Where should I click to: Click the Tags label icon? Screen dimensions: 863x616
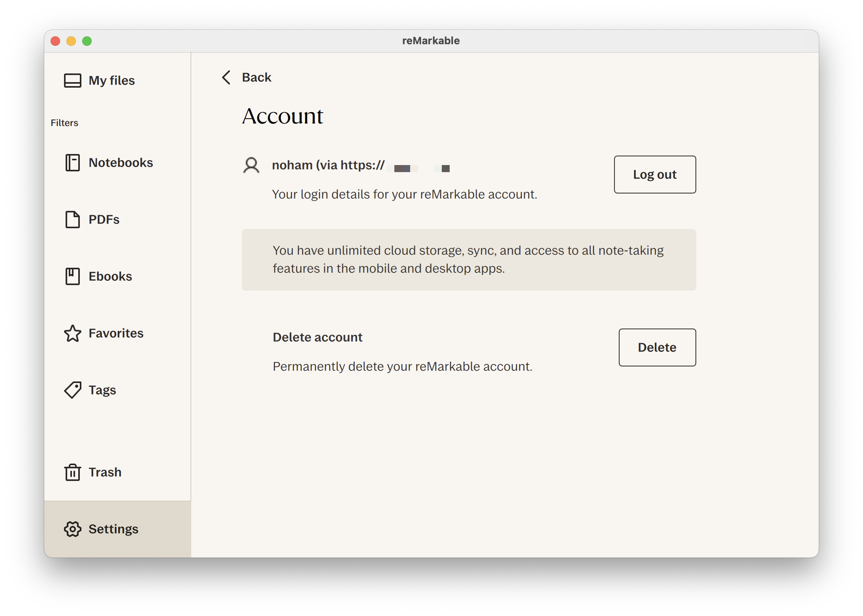click(x=72, y=390)
